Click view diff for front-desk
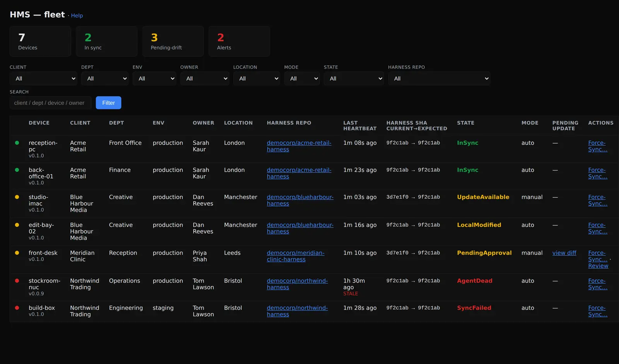This screenshot has height=364, width=619. coord(564,253)
